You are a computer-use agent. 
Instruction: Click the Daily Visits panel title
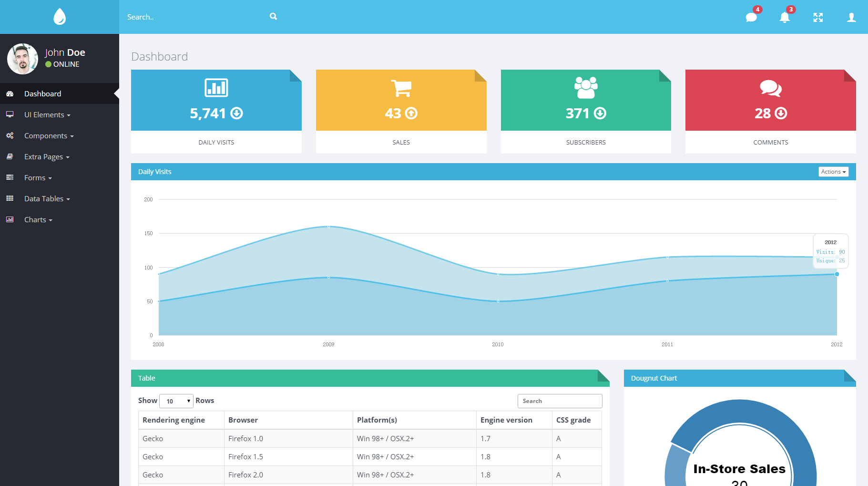point(154,172)
